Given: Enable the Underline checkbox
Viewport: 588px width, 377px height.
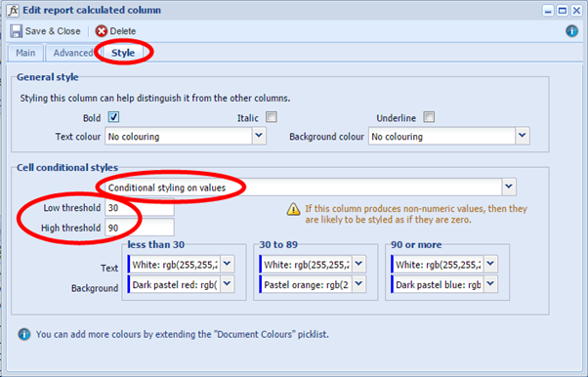Looking at the screenshot, I should pos(429,117).
